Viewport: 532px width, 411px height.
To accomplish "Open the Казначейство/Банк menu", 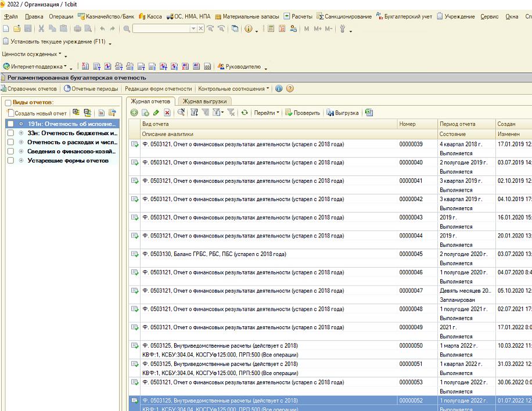I will [x=106, y=16].
